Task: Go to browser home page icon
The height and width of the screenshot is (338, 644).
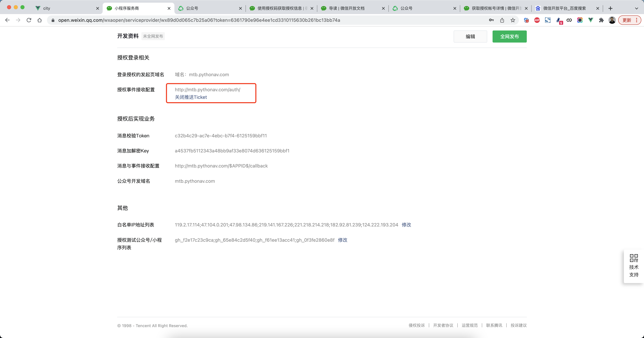Action: click(x=40, y=20)
